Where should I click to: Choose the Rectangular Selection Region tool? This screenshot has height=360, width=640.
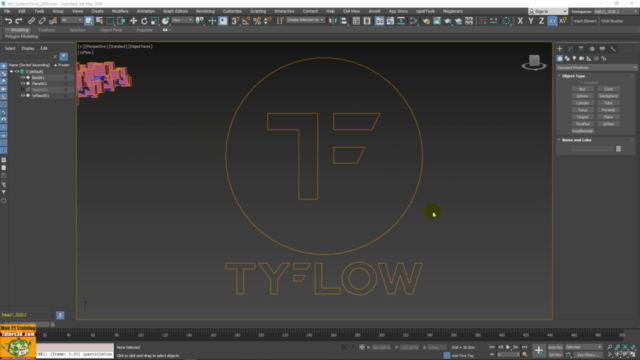coord(110,21)
